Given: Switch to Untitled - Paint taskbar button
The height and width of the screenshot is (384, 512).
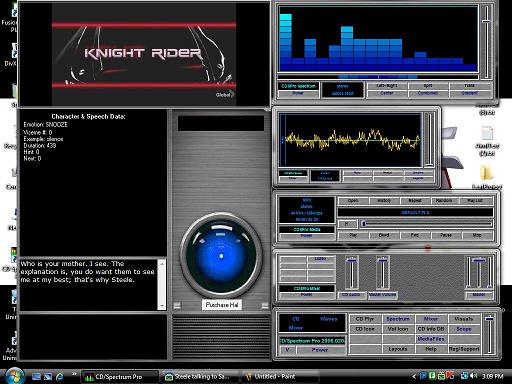Looking at the screenshot, I should [x=279, y=377].
